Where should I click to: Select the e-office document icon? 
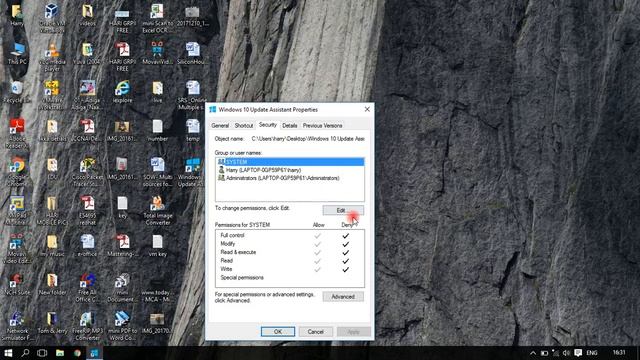pos(87,245)
